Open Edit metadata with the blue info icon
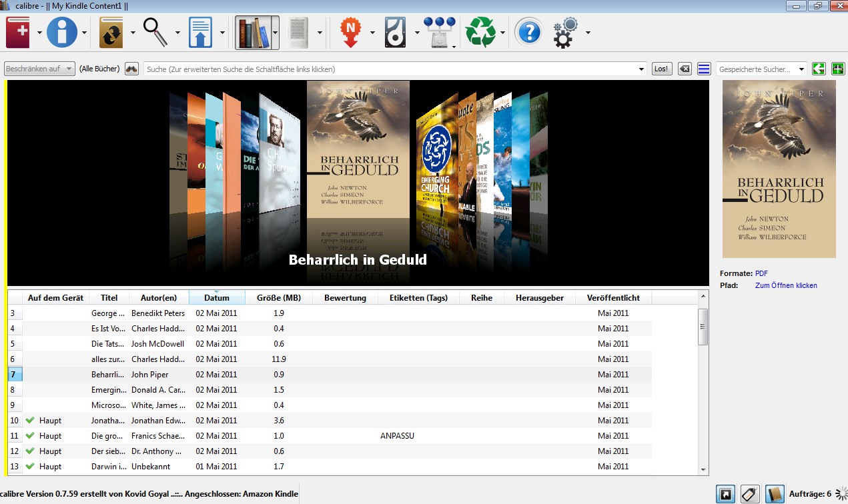848x504 pixels. [x=62, y=33]
